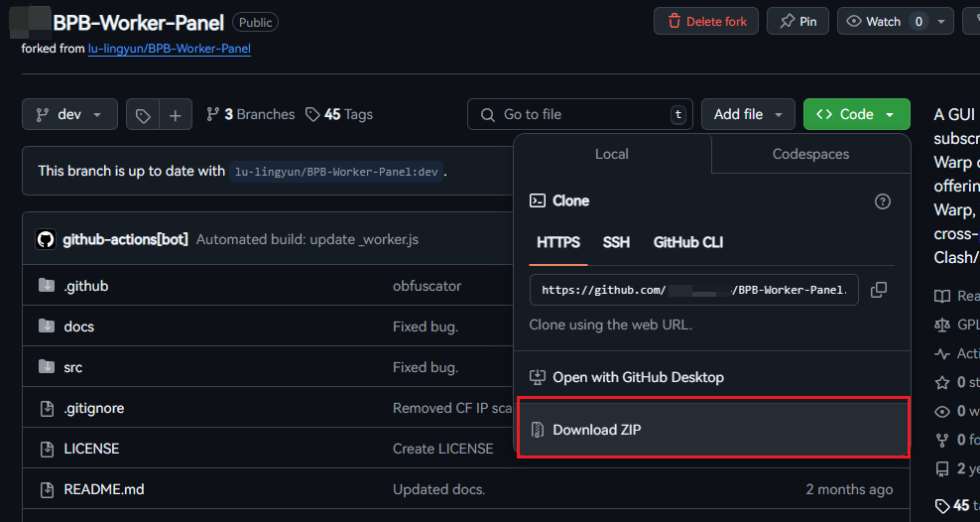Click the Download ZIP archive icon
Image resolution: width=980 pixels, height=522 pixels.
pyautogui.click(x=538, y=430)
